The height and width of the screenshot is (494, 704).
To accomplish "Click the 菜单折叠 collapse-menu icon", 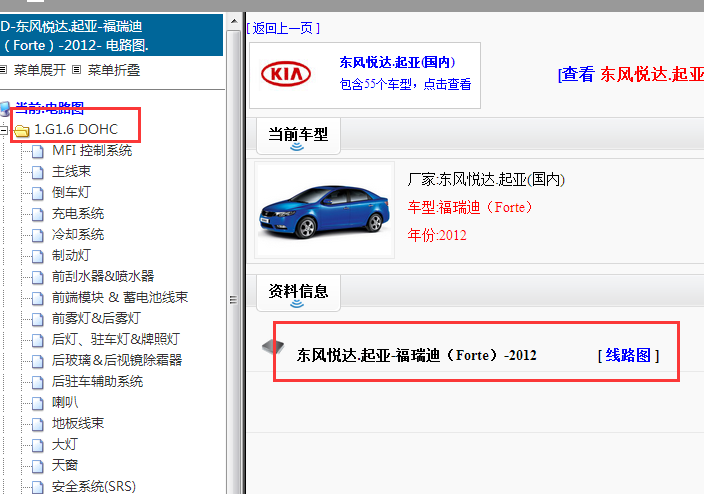I will pos(77,70).
